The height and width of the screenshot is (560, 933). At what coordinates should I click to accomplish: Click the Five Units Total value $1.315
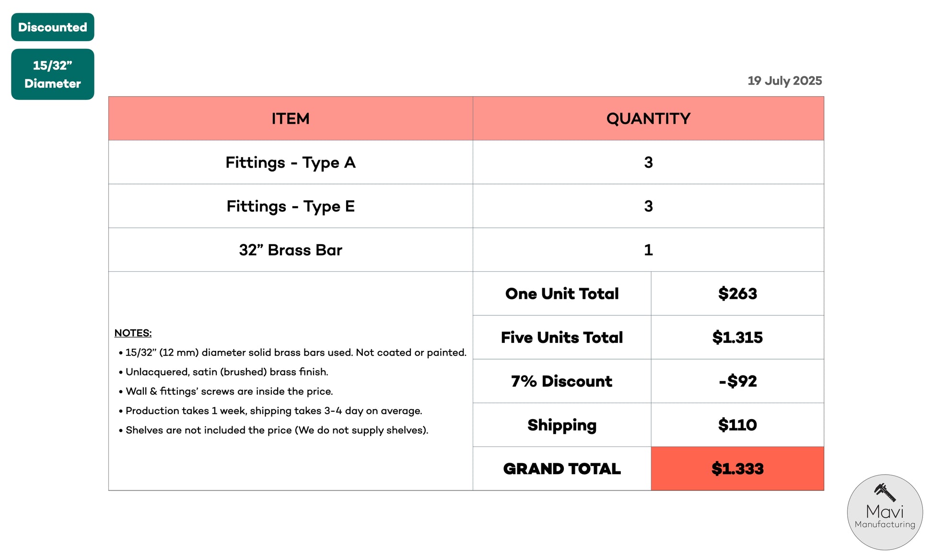(x=737, y=337)
